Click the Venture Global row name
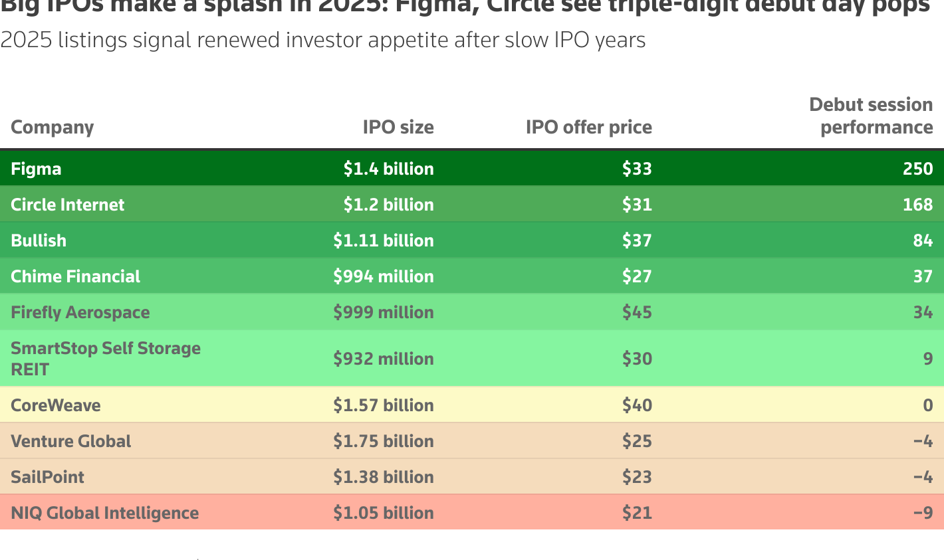This screenshot has height=560, width=944. (x=70, y=441)
